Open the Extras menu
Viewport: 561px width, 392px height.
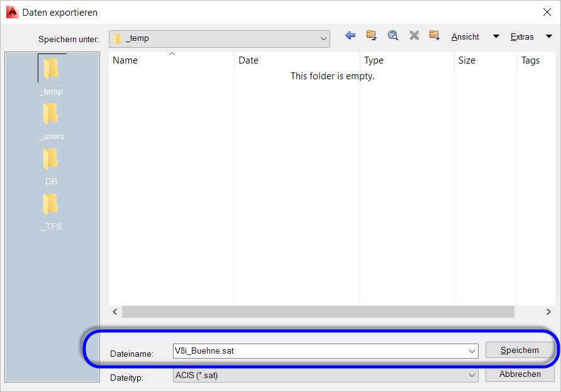521,37
